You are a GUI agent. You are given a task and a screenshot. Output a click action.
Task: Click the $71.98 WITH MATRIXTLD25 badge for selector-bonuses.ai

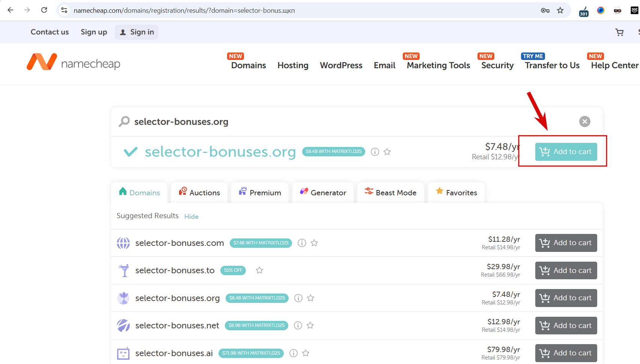[251, 353]
